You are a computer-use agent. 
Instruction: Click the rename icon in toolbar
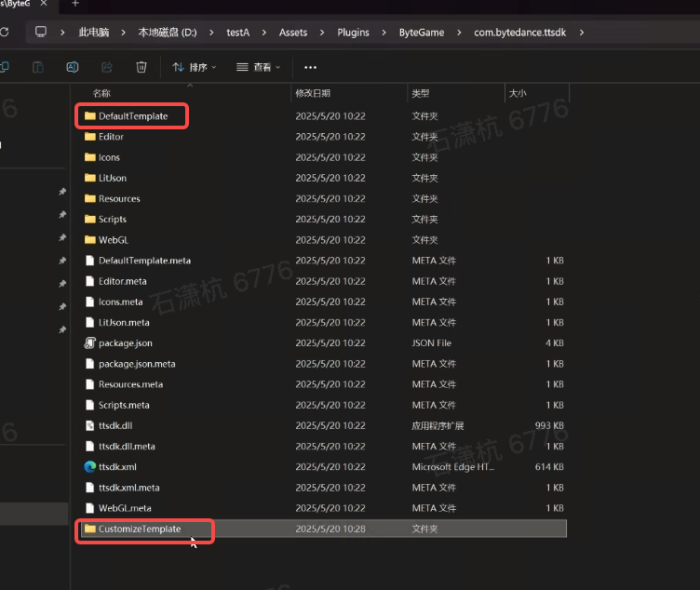73,67
